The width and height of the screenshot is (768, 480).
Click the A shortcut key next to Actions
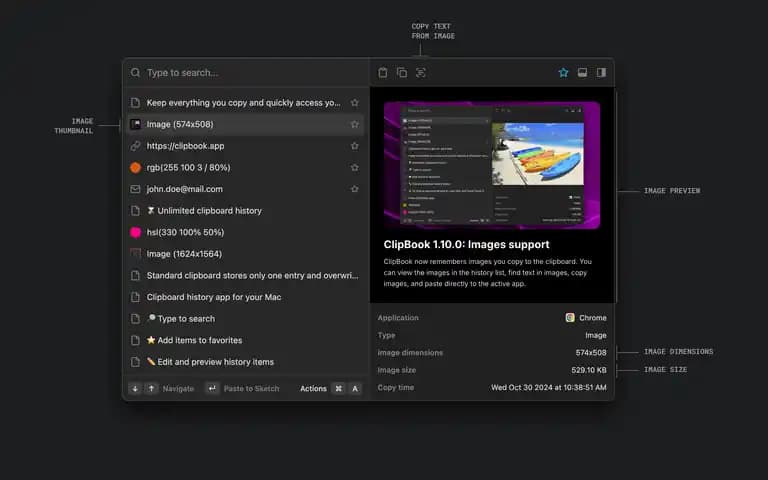355,388
